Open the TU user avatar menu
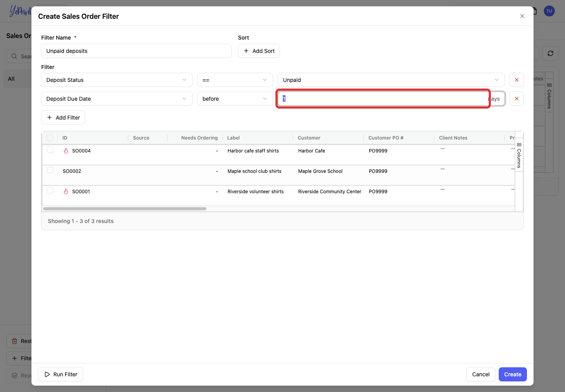Screen dimensions: 565x392 tap(549, 11)
